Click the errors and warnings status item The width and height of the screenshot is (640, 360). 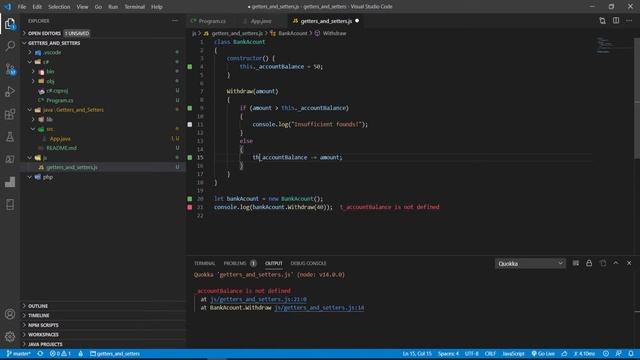pos(60,353)
